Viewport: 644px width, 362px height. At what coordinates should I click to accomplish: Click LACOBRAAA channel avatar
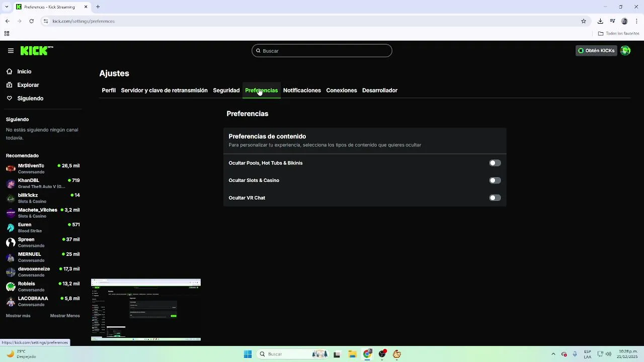[11, 302]
